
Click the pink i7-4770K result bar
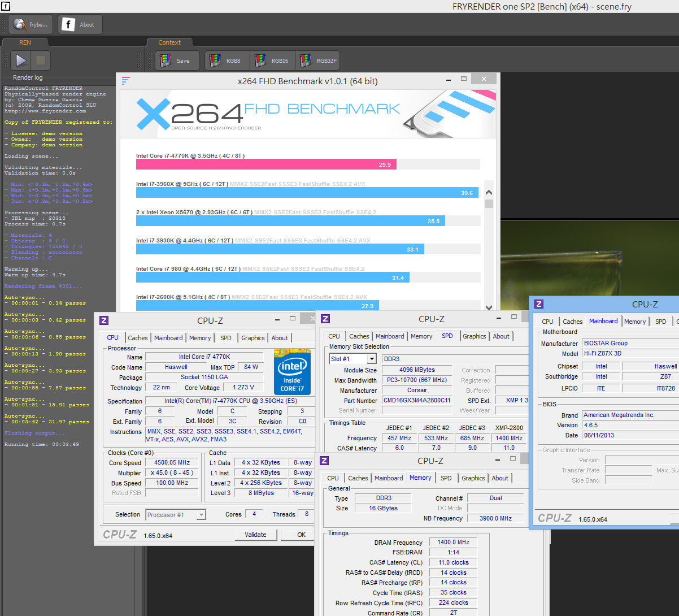(x=266, y=164)
